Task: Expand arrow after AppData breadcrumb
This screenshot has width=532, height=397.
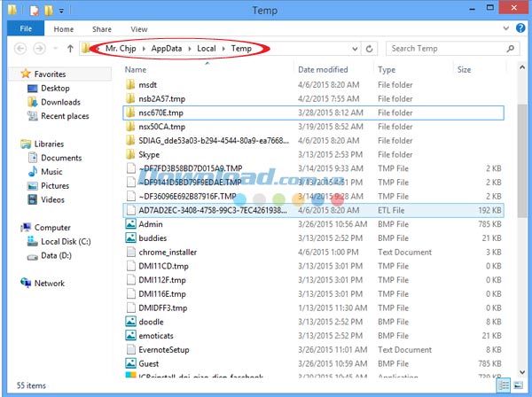Action: tap(190, 49)
